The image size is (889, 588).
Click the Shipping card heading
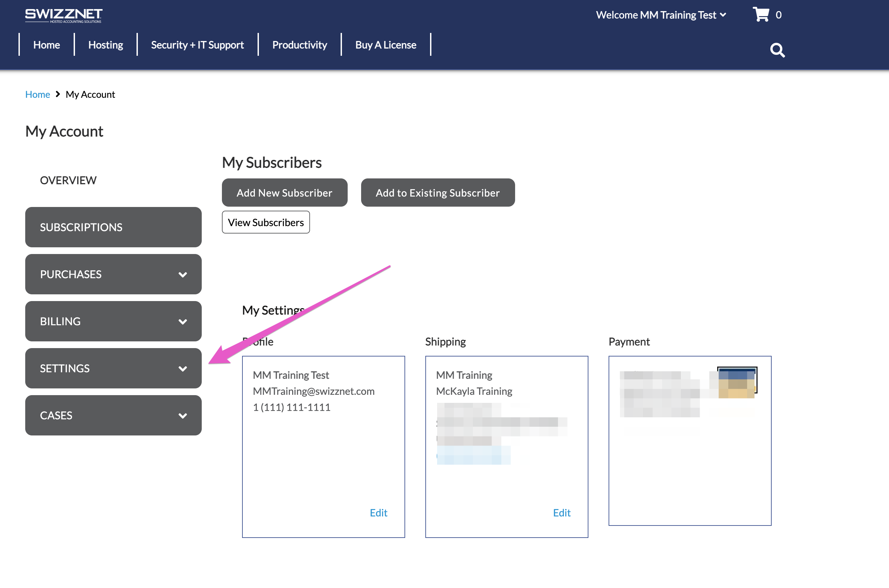coord(446,342)
